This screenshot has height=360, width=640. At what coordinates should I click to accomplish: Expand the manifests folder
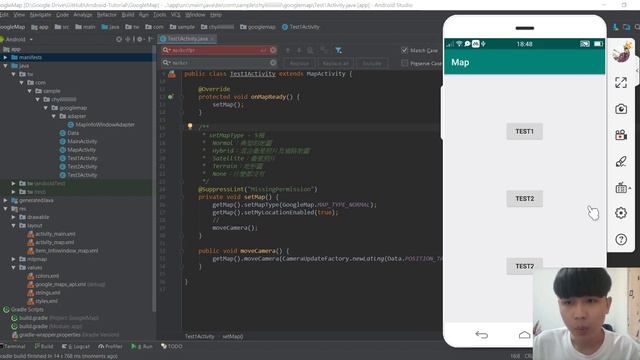5,58
